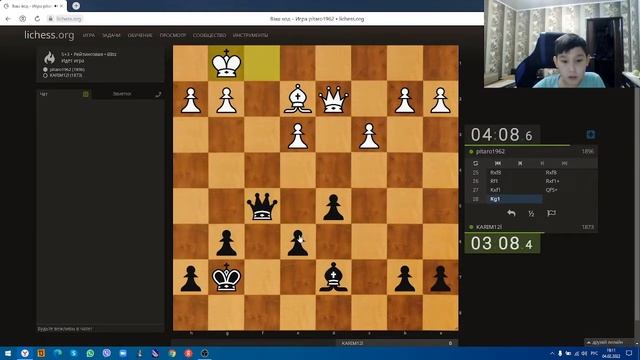Click the black king on the board
Image resolution: width=640 pixels, height=360 pixels.
click(x=226, y=278)
